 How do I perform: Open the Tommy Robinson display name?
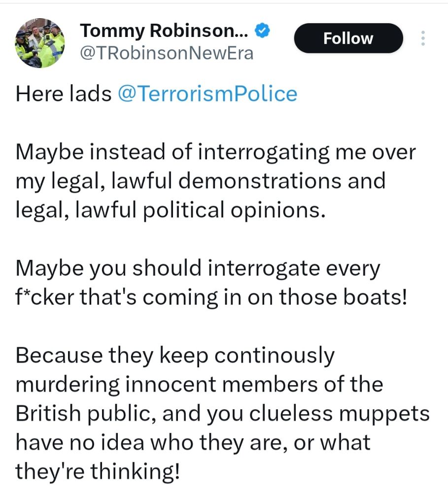(x=164, y=31)
